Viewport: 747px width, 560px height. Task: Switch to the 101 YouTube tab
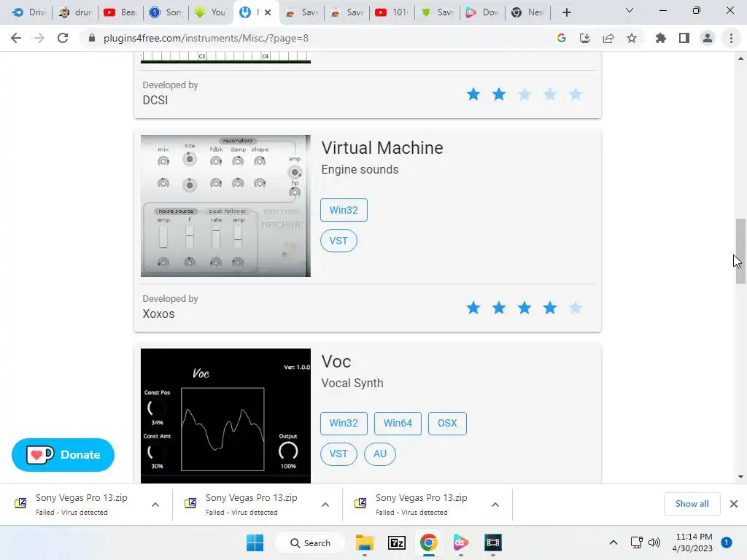pos(392,12)
